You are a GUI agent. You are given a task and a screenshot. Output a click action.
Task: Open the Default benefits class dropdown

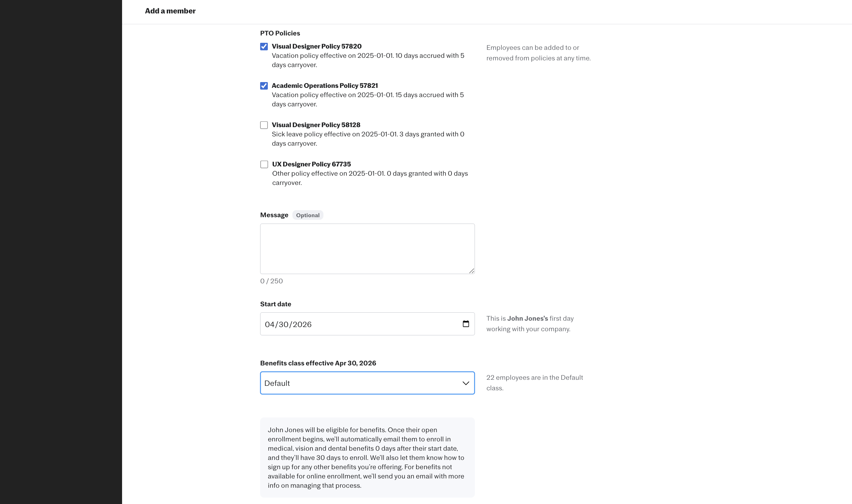point(360,383)
